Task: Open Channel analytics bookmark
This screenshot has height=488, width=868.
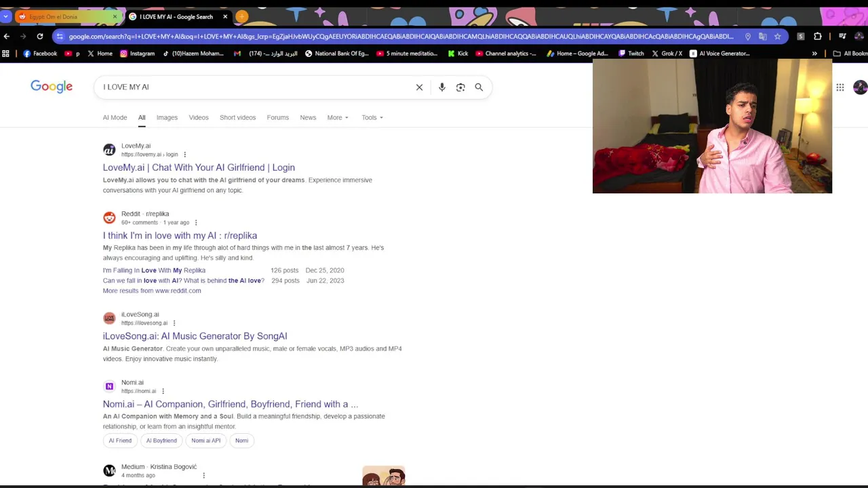Action: (x=505, y=54)
